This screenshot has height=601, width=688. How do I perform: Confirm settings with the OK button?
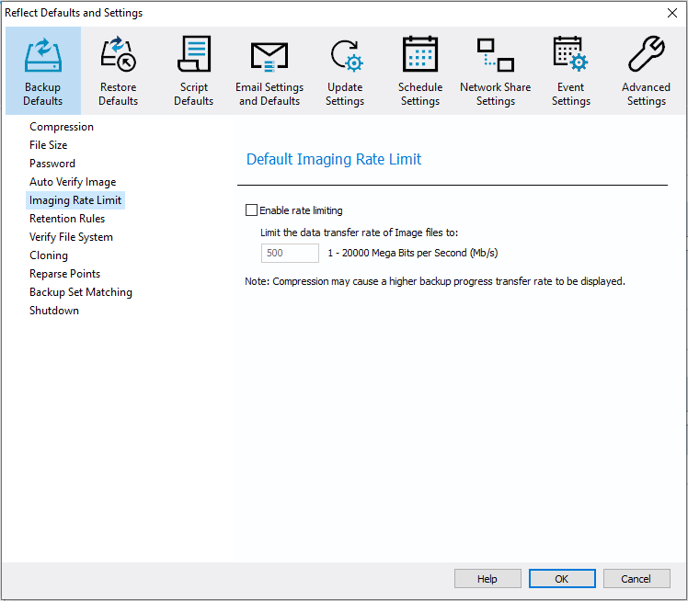[x=562, y=579]
